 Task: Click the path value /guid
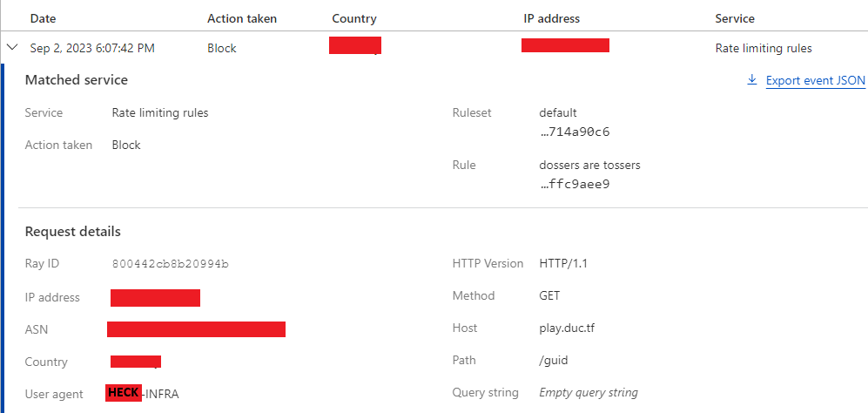point(555,360)
